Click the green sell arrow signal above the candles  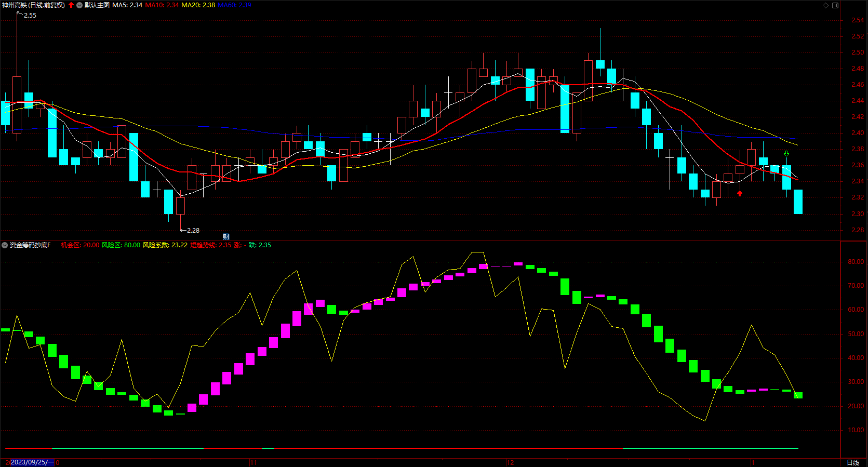[x=786, y=154]
